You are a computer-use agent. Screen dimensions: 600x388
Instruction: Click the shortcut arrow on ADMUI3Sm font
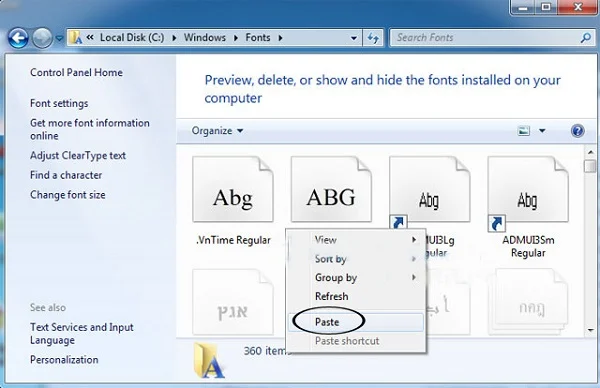click(x=497, y=223)
